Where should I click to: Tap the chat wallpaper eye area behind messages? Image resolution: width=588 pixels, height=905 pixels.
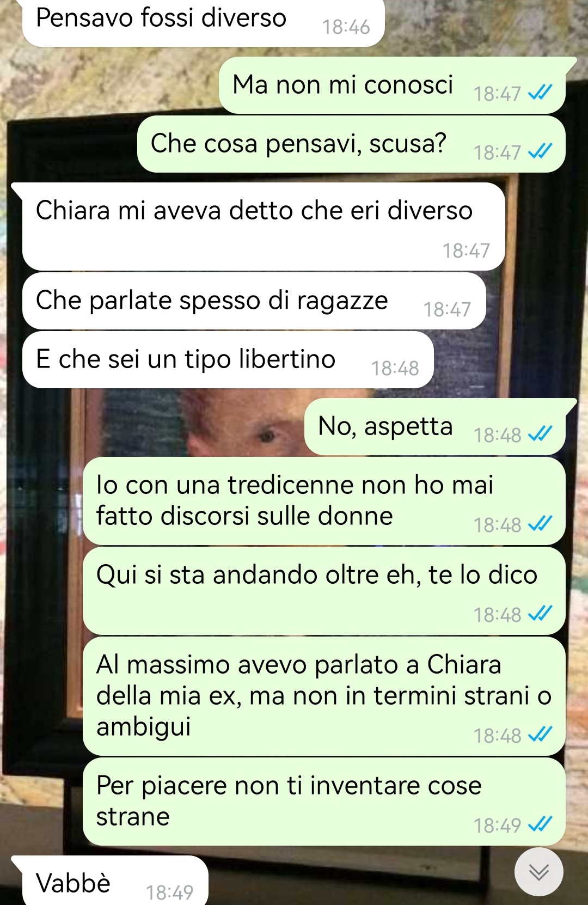click(x=267, y=435)
